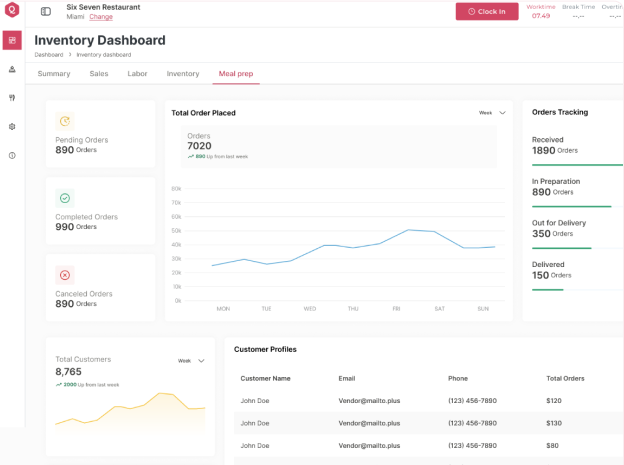Expand Week dropdown in Total Customers card

tap(191, 361)
